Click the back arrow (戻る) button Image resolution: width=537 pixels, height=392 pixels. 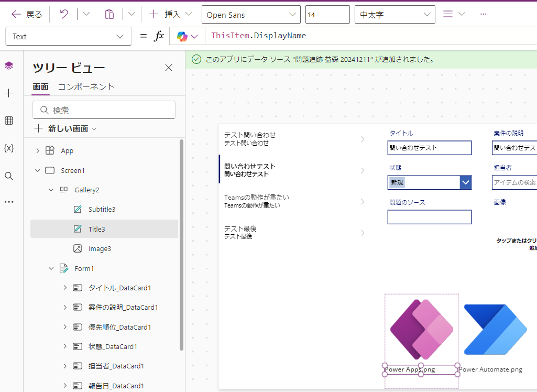click(27, 14)
